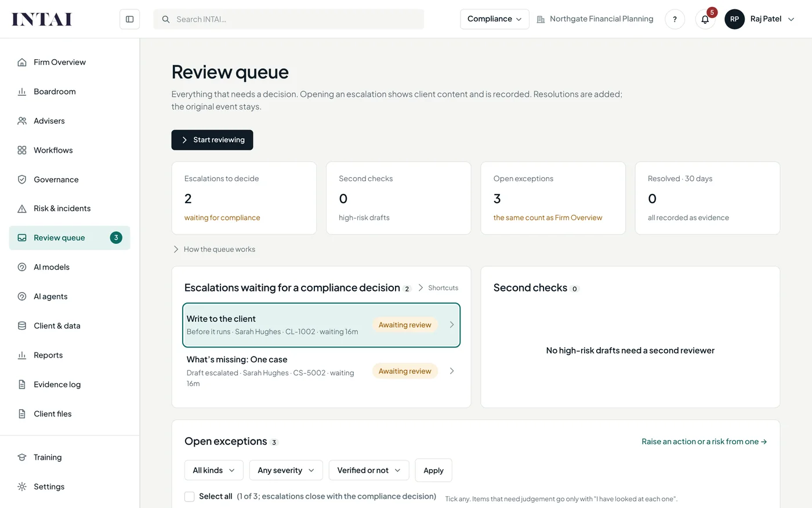This screenshot has height=508, width=812.
Task: Expand the Shortcuts disclosure
Action: pyautogui.click(x=438, y=288)
